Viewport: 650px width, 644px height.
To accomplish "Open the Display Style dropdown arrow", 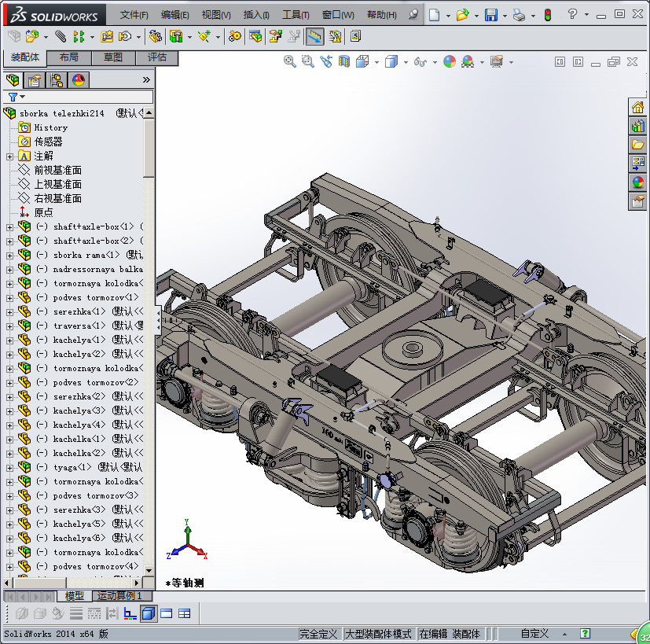I will [x=405, y=62].
